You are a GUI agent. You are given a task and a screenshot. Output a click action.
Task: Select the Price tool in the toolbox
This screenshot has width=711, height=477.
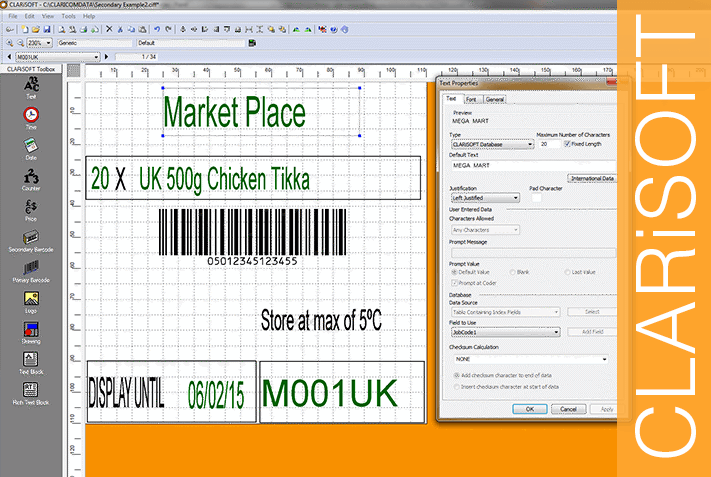point(31,209)
